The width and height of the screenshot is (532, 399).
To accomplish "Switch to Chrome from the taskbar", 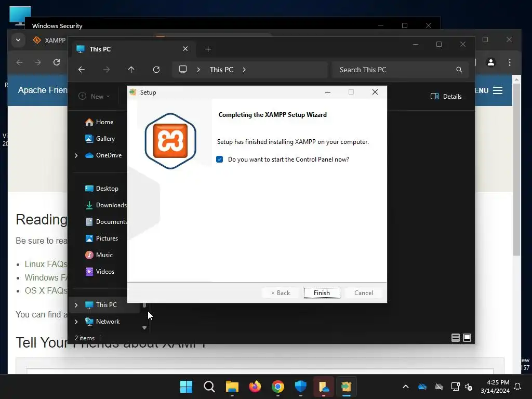I will 278,387.
